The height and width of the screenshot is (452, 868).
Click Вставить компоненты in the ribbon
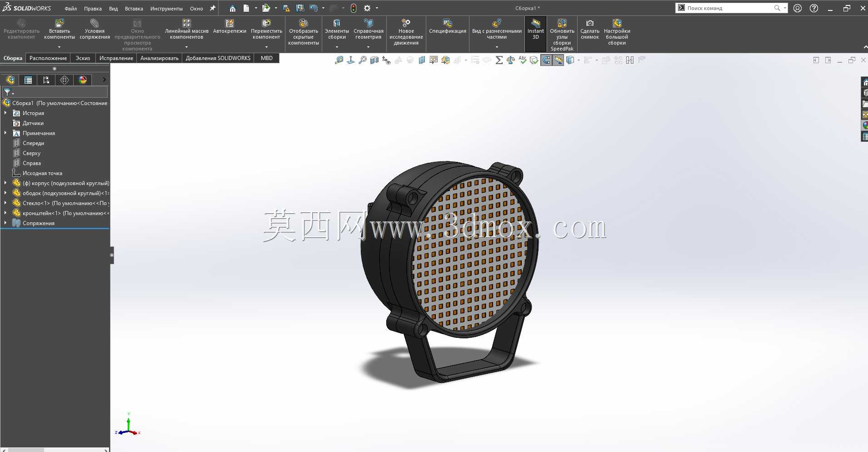(60, 30)
